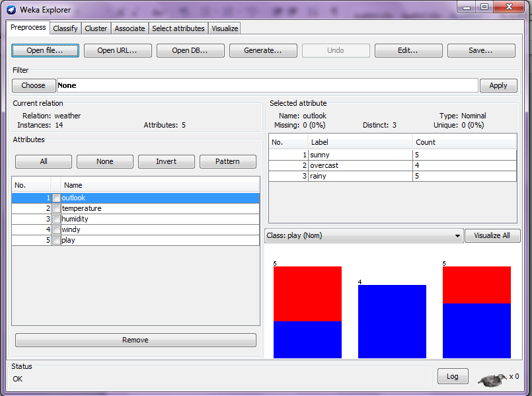The image size is (532, 396).
Task: Go to the Select attributes tab
Action: (178, 28)
